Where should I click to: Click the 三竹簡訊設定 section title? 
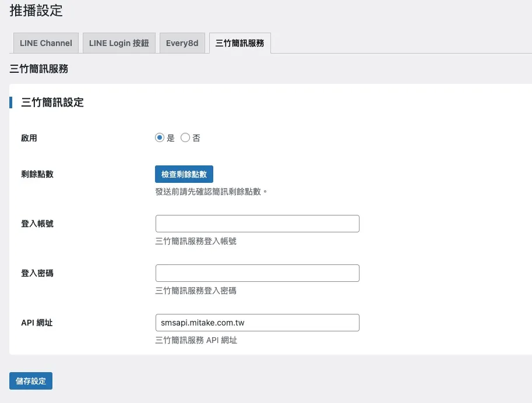click(x=52, y=102)
